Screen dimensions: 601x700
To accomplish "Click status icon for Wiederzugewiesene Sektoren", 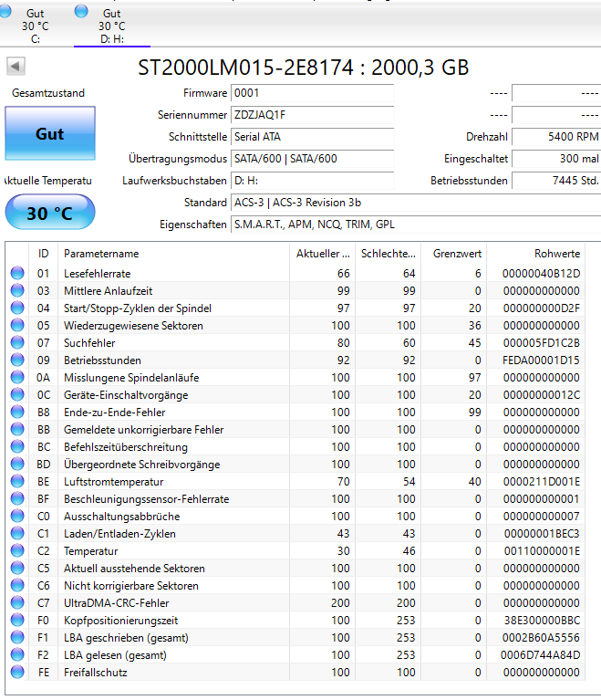I will [17, 325].
